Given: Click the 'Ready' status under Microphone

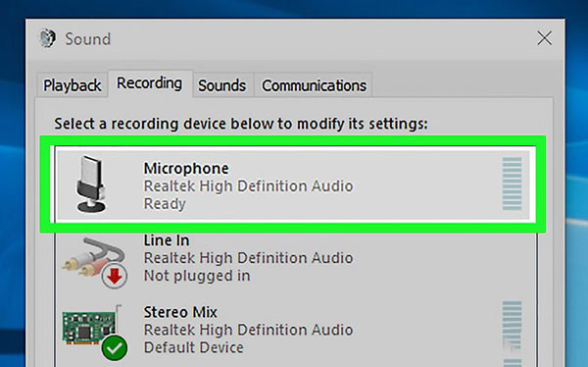Looking at the screenshot, I should pos(165,203).
